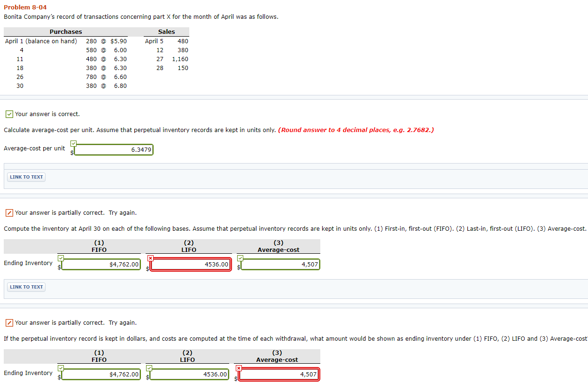Select LIFO input in the dollar-records table
This screenshot has width=588, height=383.
point(188,374)
